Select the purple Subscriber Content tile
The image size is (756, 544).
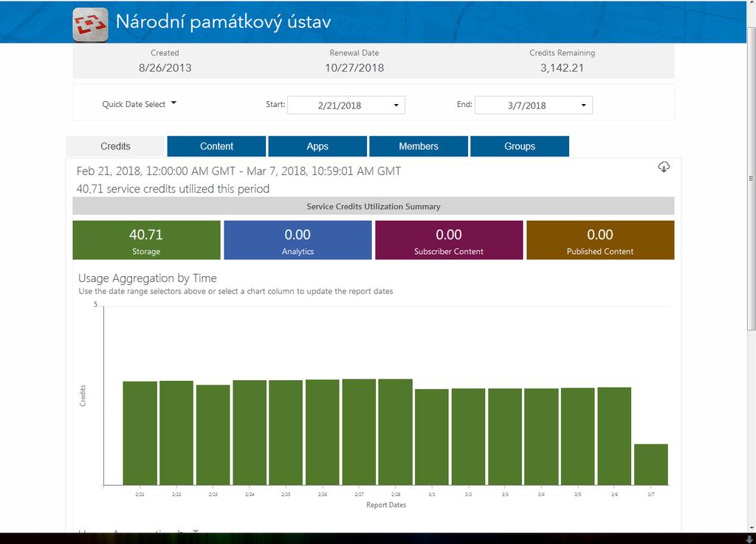coord(449,240)
